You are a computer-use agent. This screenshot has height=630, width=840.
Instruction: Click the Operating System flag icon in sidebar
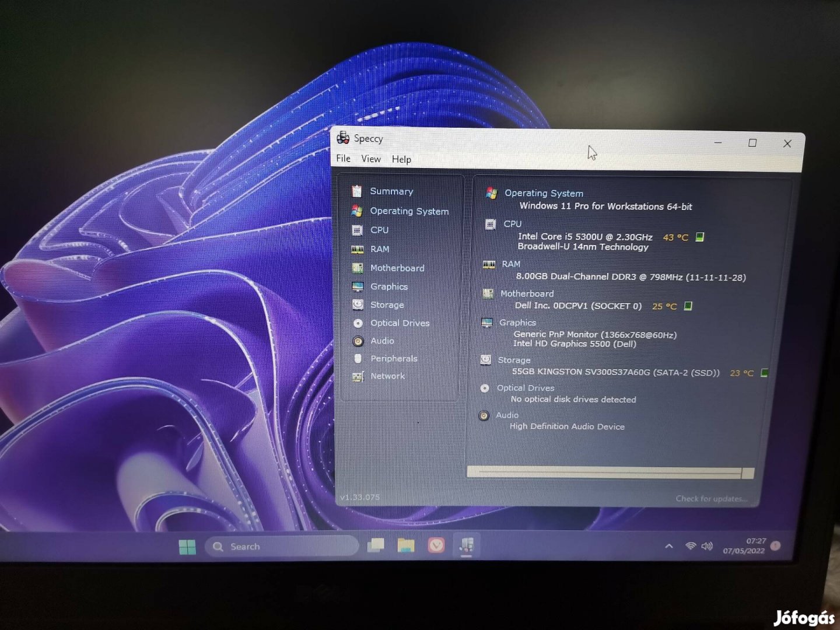click(357, 211)
